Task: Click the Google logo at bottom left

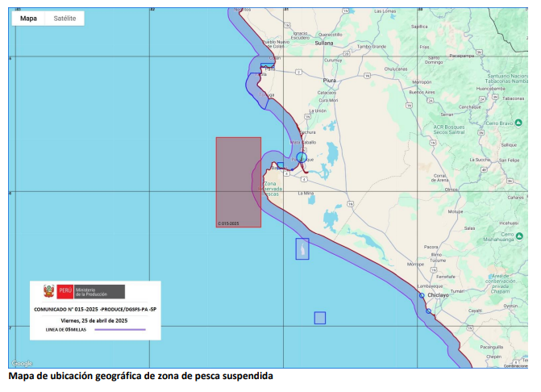Action: 22,364
